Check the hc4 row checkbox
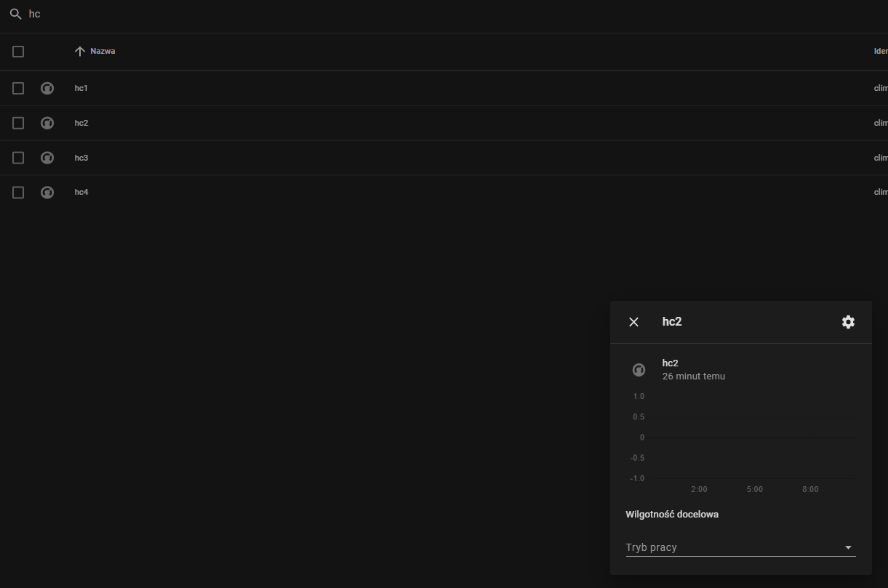This screenshot has width=888, height=588. 18,193
